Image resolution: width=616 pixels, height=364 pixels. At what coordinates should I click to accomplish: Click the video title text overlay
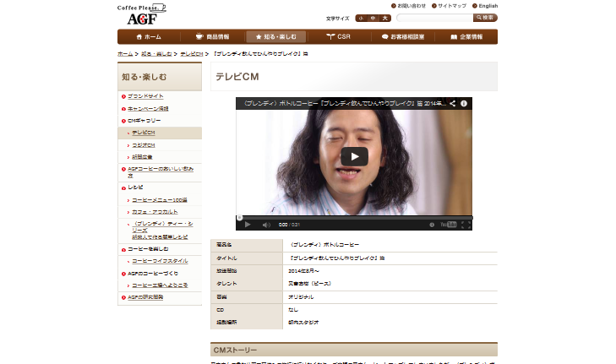(344, 103)
